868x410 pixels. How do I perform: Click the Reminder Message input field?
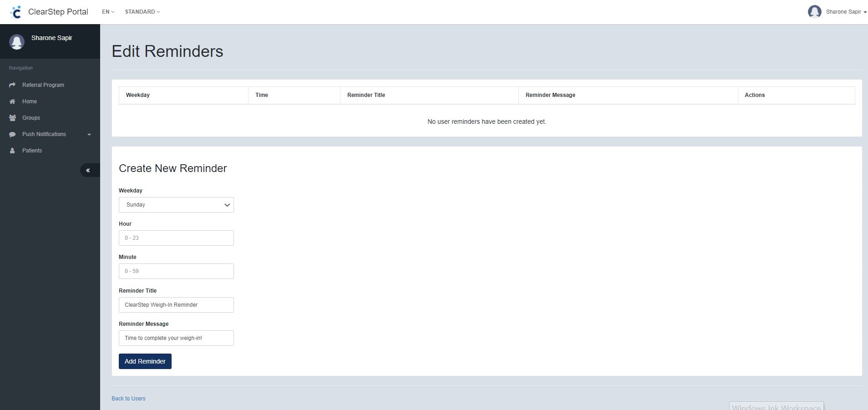pos(176,338)
